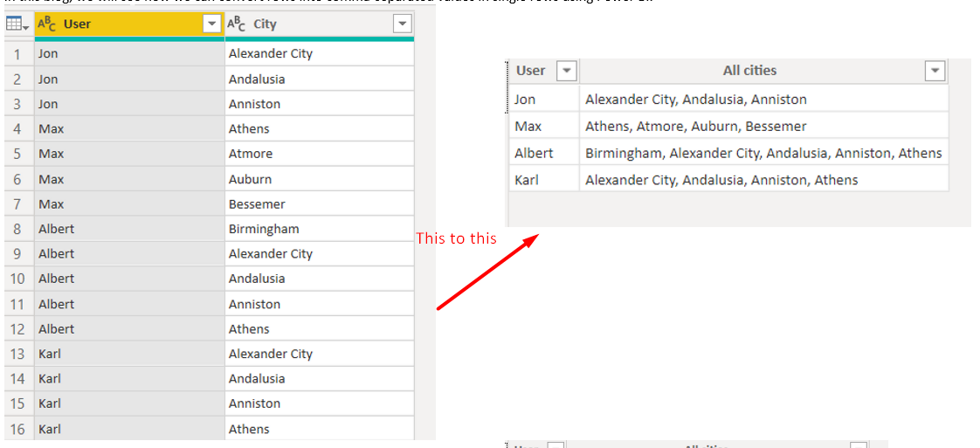
Task: Click Bessemer cell in row 7
Action: pyautogui.click(x=320, y=203)
